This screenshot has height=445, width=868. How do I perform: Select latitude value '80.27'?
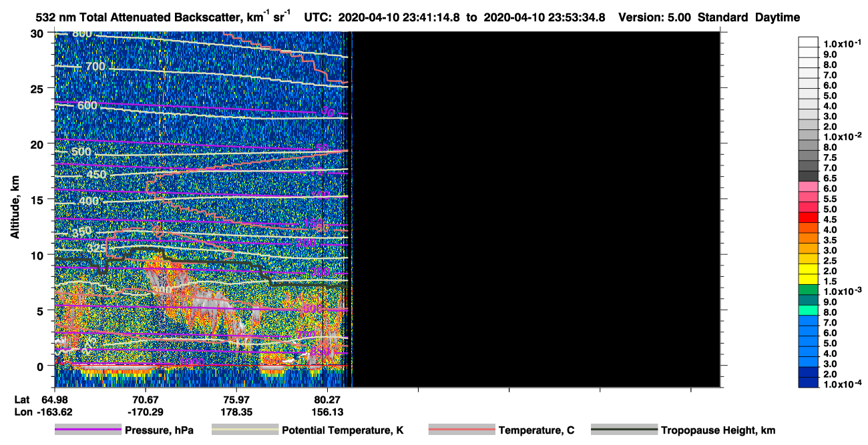(x=328, y=399)
